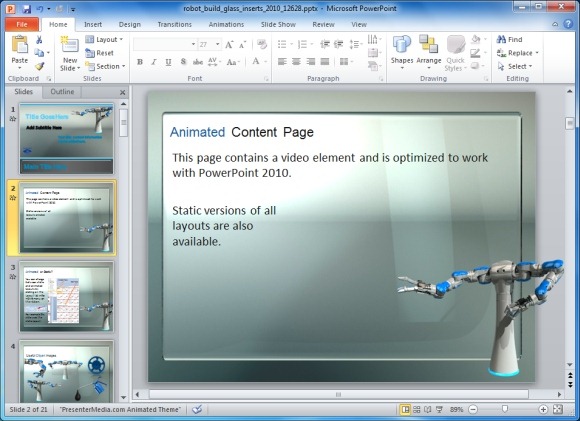Switch to Normal view in status bar
The image size is (580, 421).
405,409
